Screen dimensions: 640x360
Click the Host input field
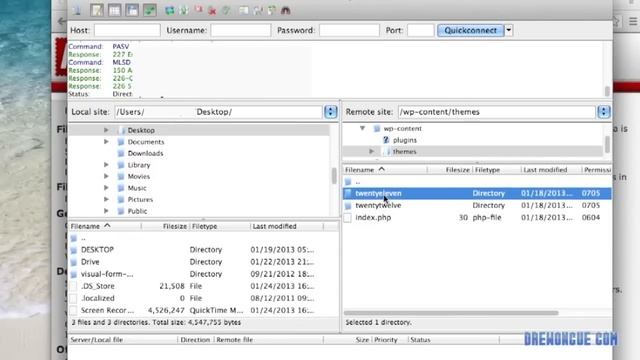[127, 30]
